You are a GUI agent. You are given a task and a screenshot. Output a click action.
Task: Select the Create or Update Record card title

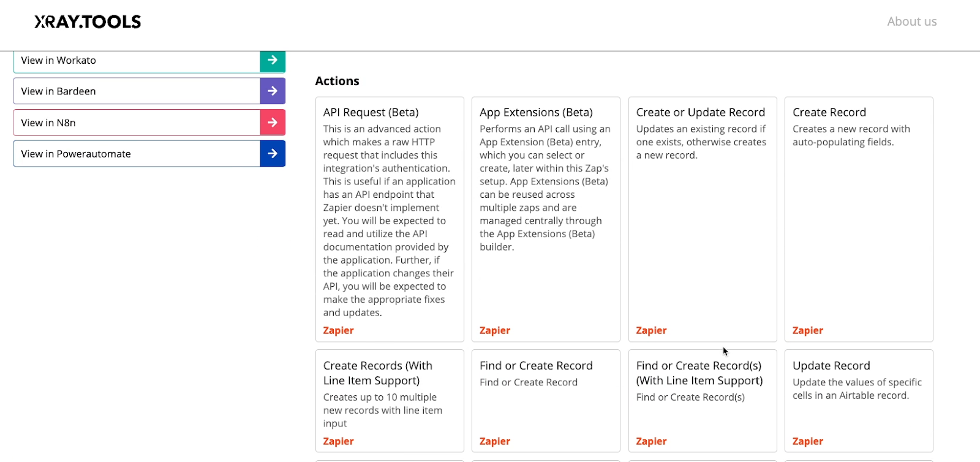(x=700, y=112)
